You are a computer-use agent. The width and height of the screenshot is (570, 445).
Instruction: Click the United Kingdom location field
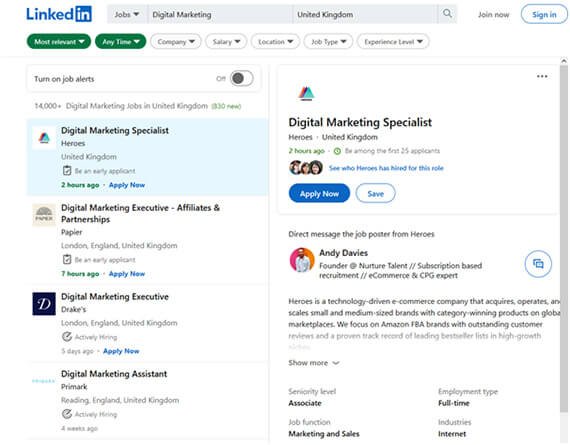[x=365, y=15]
